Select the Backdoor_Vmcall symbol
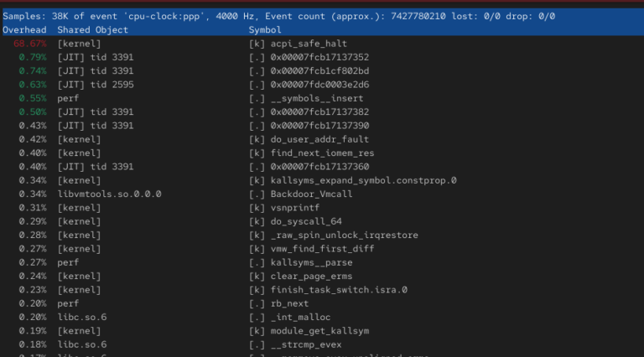Screen dimensions: 644x357 tap(311, 194)
